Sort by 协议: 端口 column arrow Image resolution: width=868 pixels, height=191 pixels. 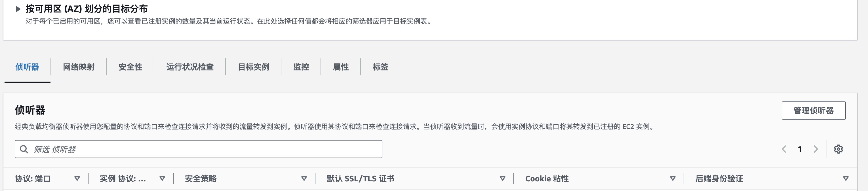[x=77, y=179]
